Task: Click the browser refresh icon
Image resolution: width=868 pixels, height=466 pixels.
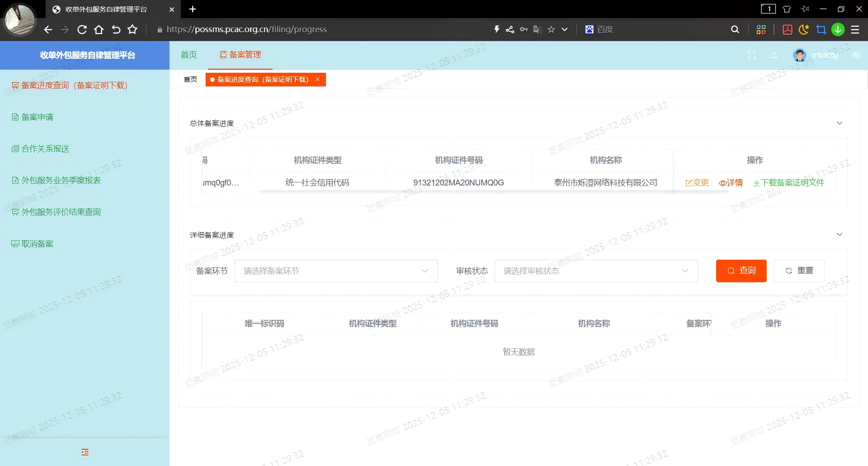Action: point(82,29)
